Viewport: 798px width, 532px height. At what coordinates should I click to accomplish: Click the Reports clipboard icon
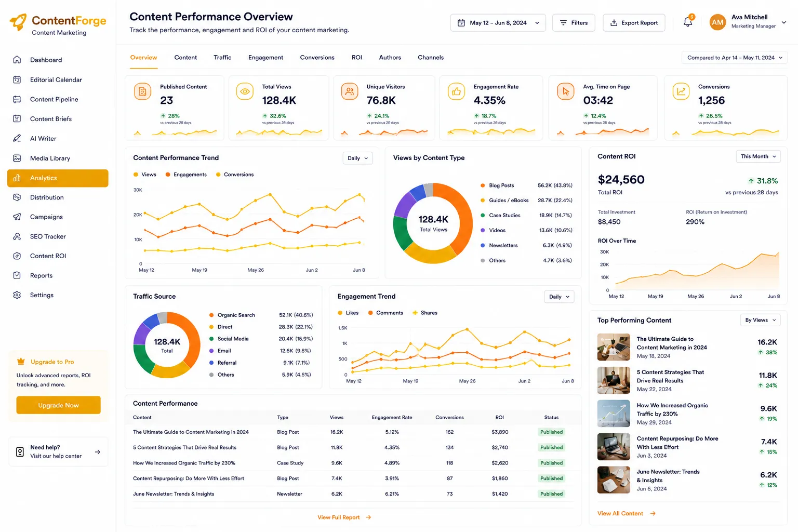17,275
